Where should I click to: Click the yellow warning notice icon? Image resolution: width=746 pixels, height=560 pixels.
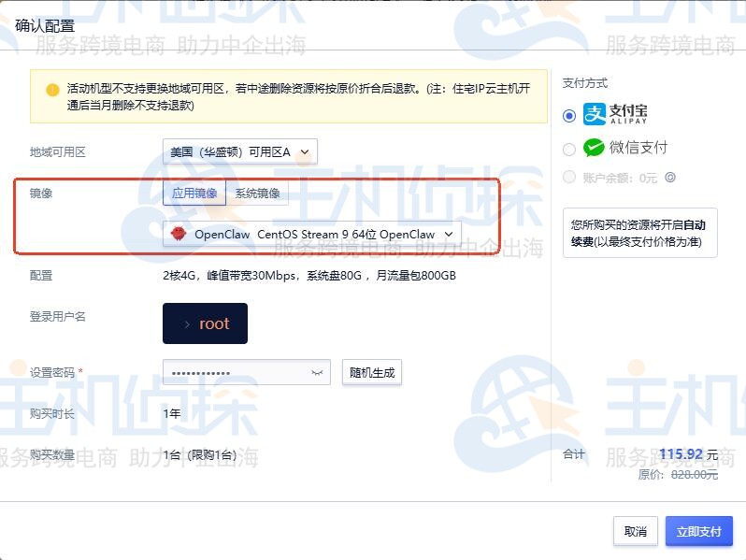coord(52,90)
